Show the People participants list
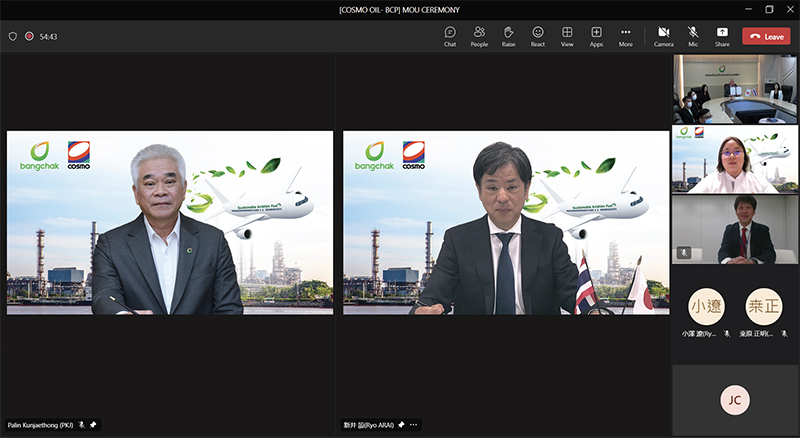This screenshot has height=438, width=800. coord(479,36)
